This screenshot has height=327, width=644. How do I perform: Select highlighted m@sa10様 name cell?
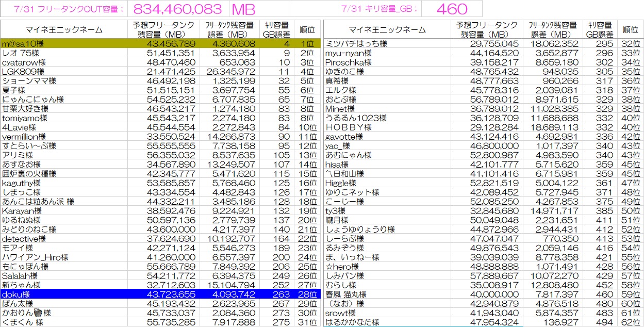pyautogui.click(x=64, y=44)
